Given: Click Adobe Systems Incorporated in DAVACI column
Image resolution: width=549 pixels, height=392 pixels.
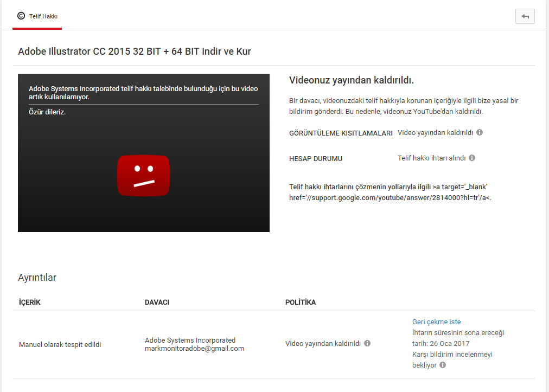Looking at the screenshot, I should [x=190, y=340].
